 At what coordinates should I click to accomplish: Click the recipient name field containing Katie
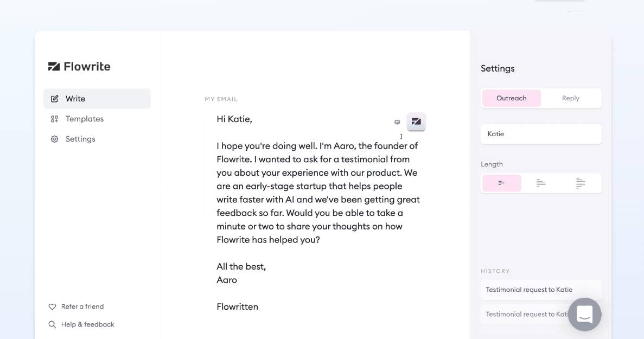click(541, 134)
